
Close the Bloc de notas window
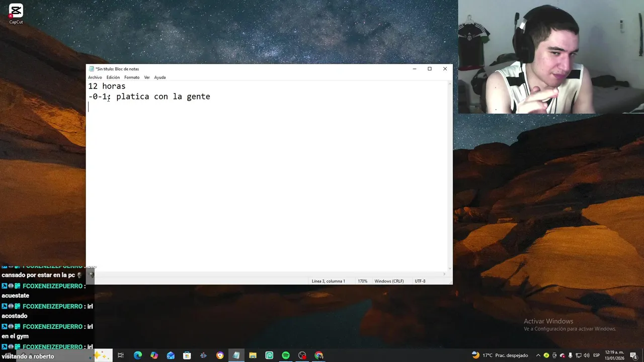point(445,69)
